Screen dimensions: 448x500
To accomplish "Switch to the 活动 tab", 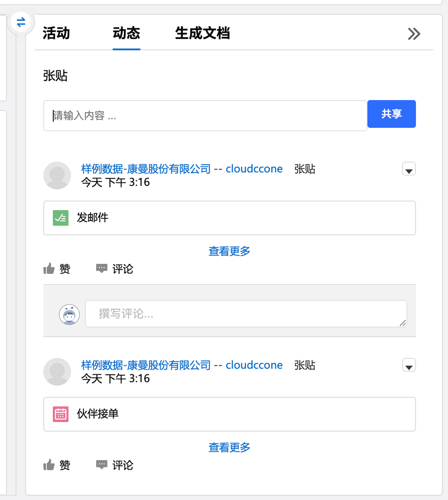I will 56,33.
